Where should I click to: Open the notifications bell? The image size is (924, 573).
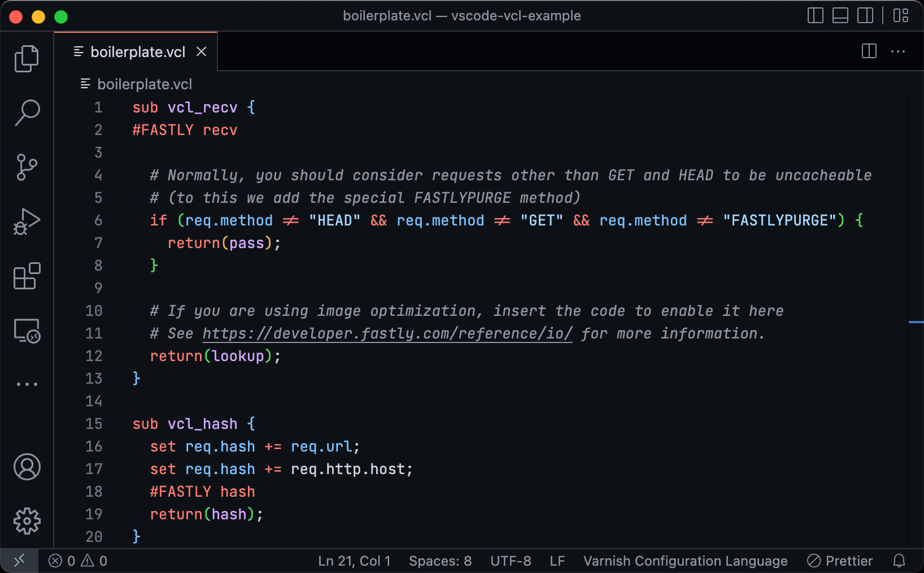click(x=899, y=561)
